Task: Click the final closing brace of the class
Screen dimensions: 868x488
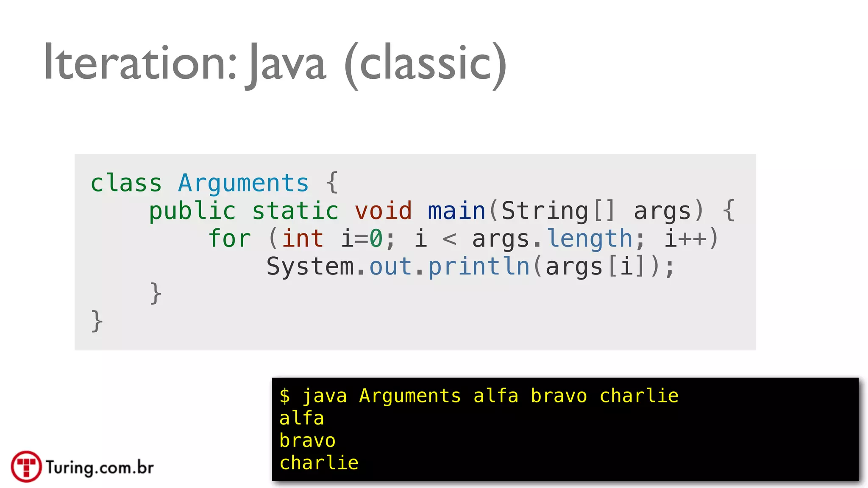Action: [x=97, y=321]
